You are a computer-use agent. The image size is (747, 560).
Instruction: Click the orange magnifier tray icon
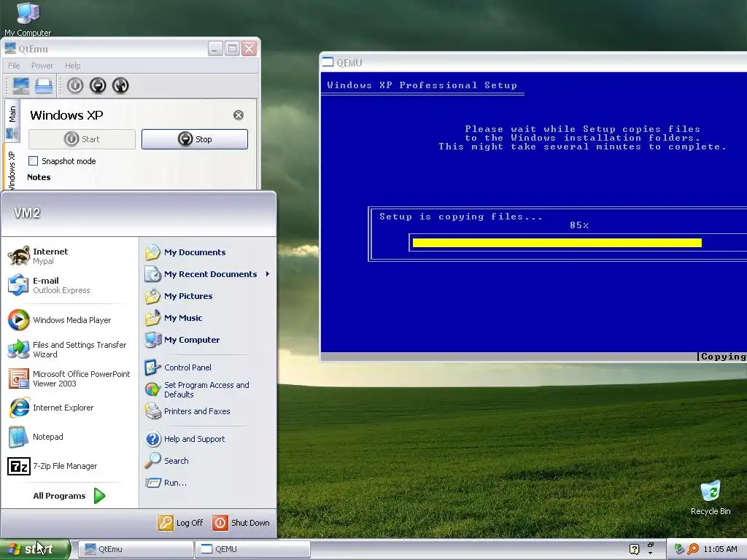tap(693, 549)
